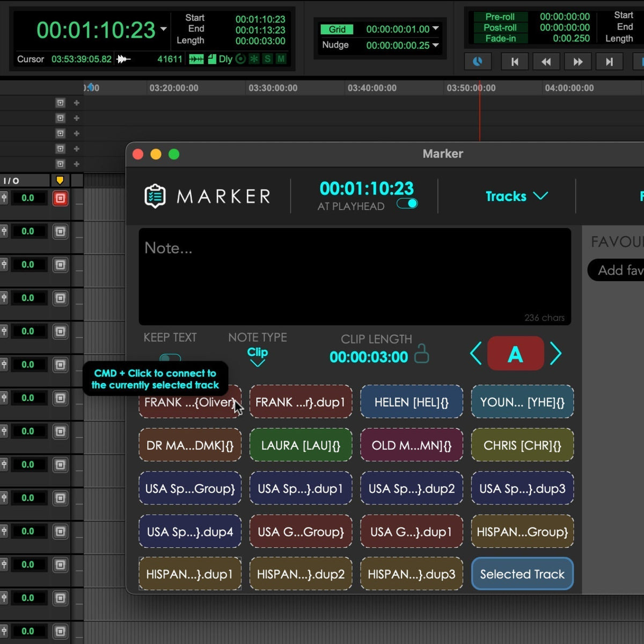Select the YOUN... [YHE]{} track button

point(522,402)
